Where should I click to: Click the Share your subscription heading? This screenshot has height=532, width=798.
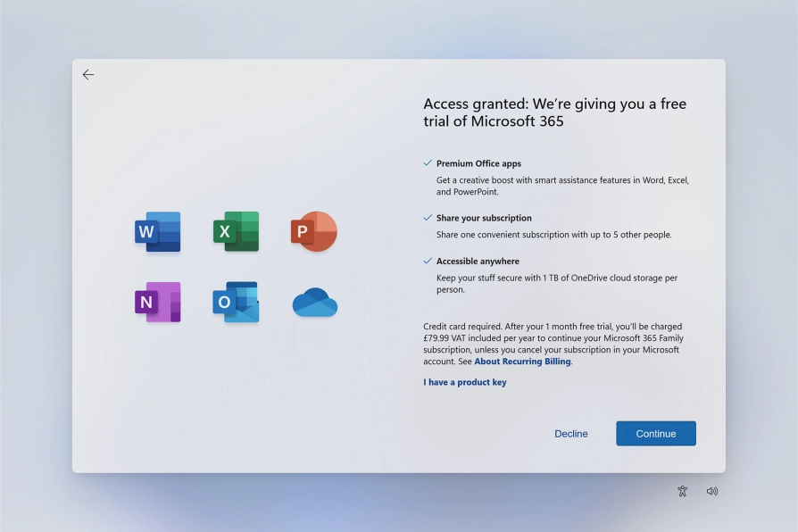coord(483,218)
